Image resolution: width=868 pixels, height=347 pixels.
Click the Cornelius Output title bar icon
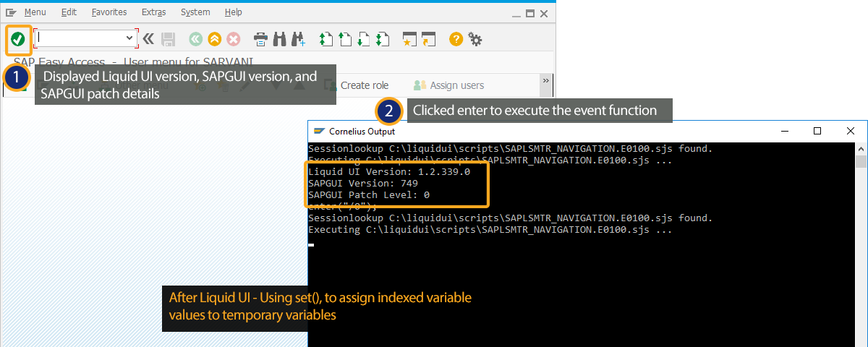tap(318, 132)
